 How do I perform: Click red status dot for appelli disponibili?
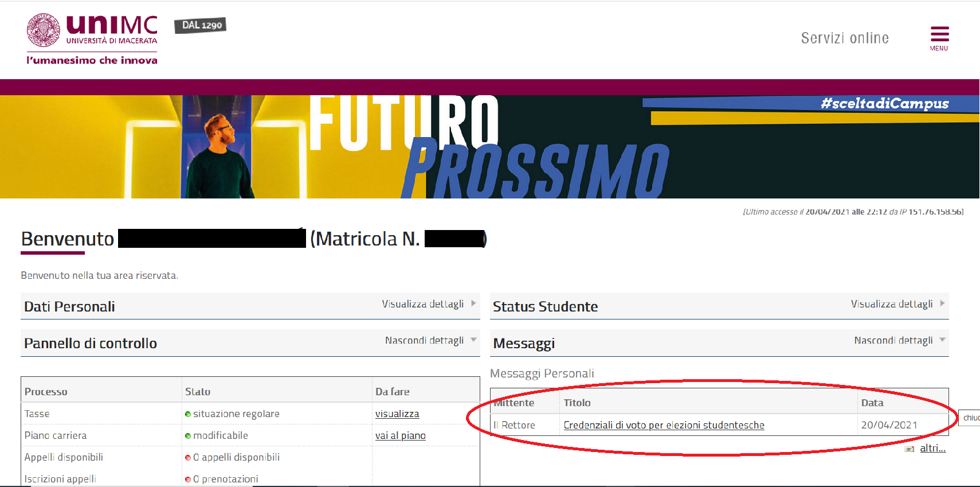[x=188, y=458]
